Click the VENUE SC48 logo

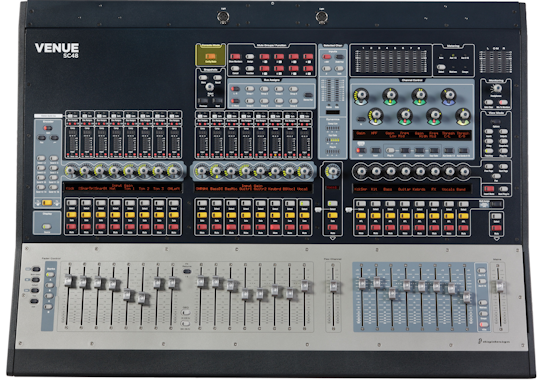coord(57,50)
